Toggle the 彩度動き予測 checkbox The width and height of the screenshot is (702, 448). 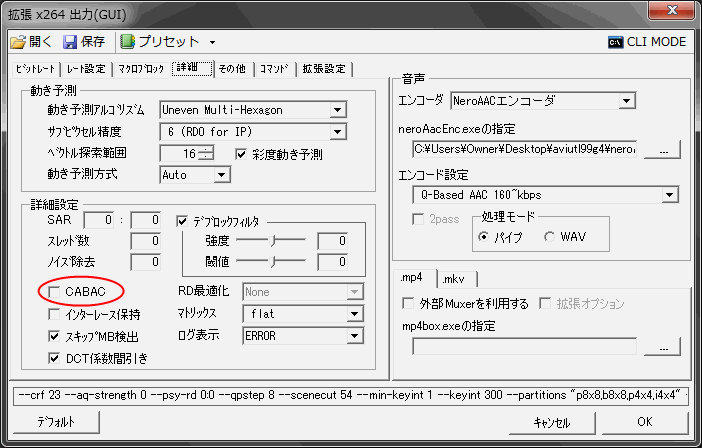[241, 154]
